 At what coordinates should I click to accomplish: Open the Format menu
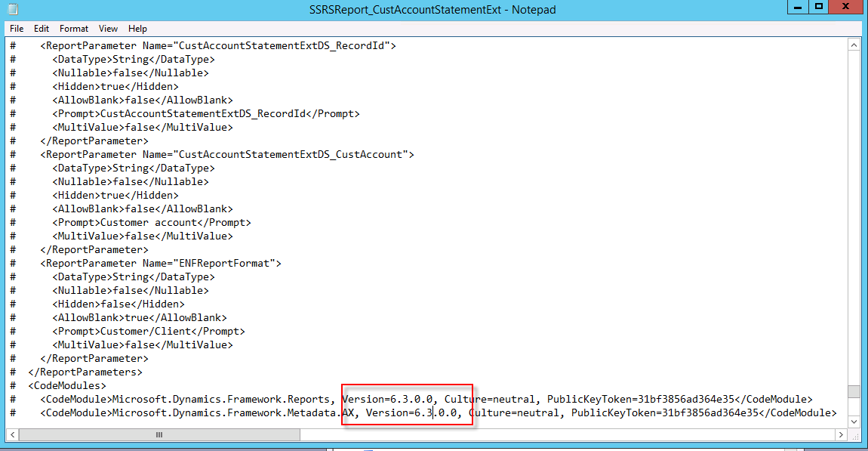point(74,29)
